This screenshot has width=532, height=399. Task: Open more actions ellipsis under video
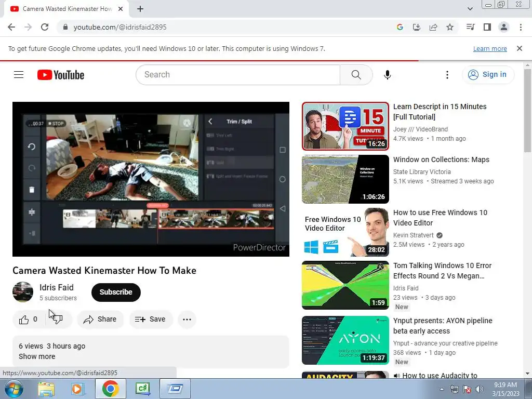187,320
